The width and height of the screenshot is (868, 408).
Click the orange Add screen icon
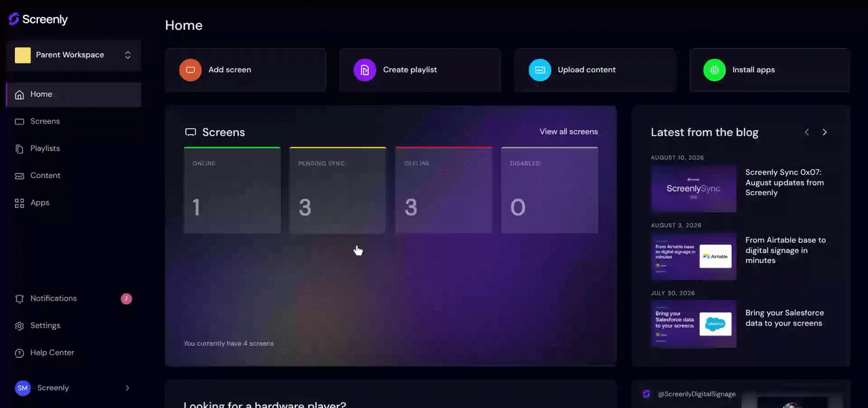click(191, 70)
